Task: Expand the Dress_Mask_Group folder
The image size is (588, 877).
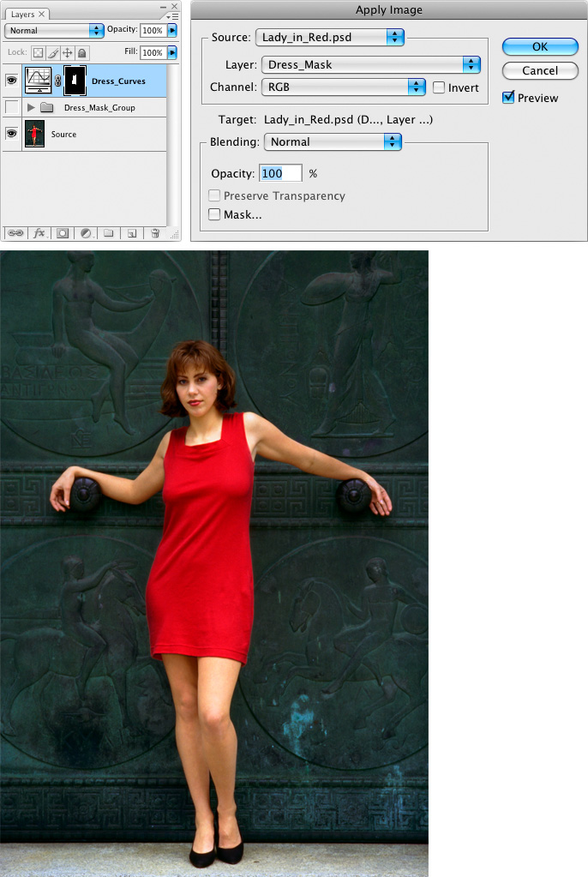Action: (32, 108)
